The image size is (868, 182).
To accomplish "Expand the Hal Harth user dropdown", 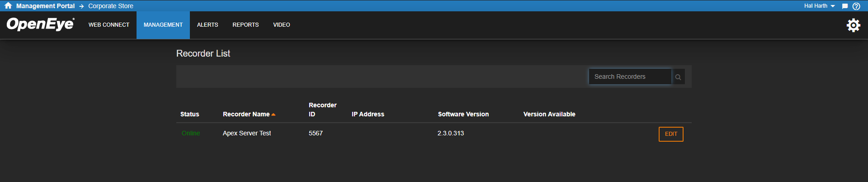I will point(819,6).
